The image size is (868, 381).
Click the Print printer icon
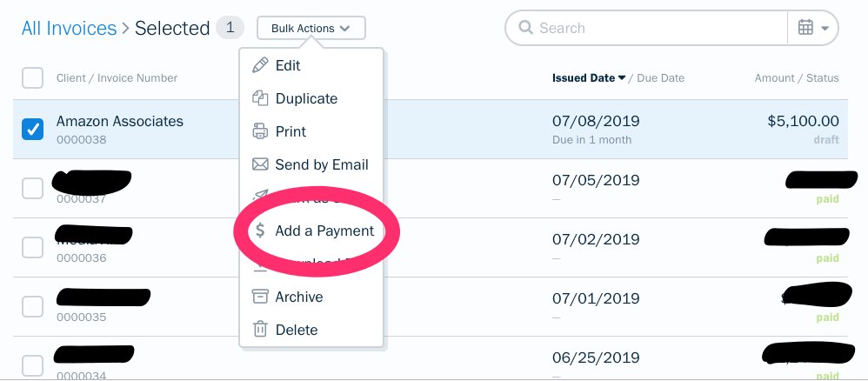tap(260, 132)
